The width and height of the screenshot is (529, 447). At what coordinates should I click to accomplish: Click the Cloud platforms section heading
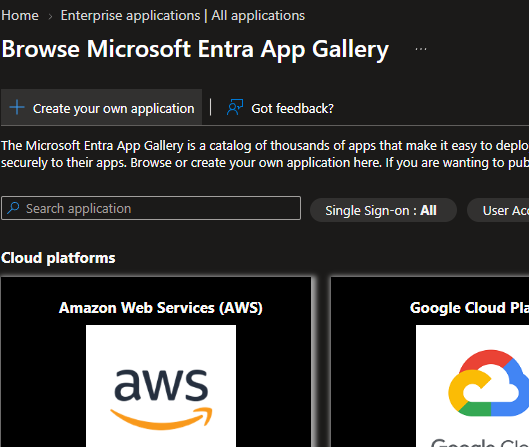point(58,258)
